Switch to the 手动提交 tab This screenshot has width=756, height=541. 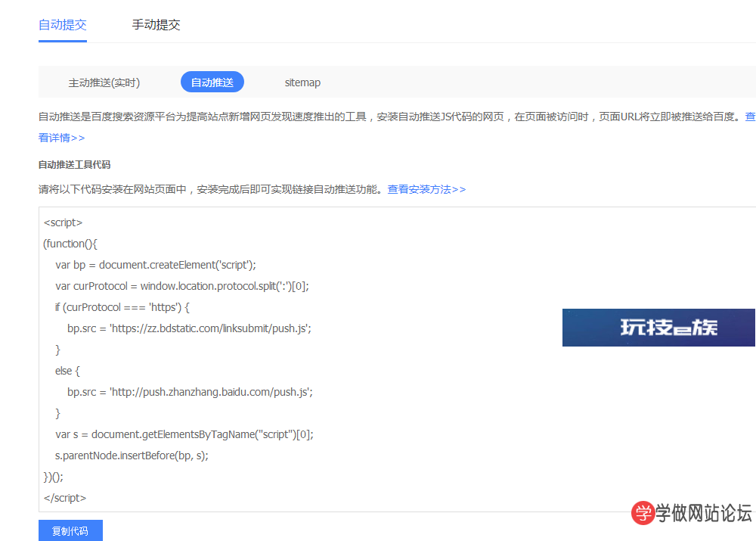click(x=156, y=25)
